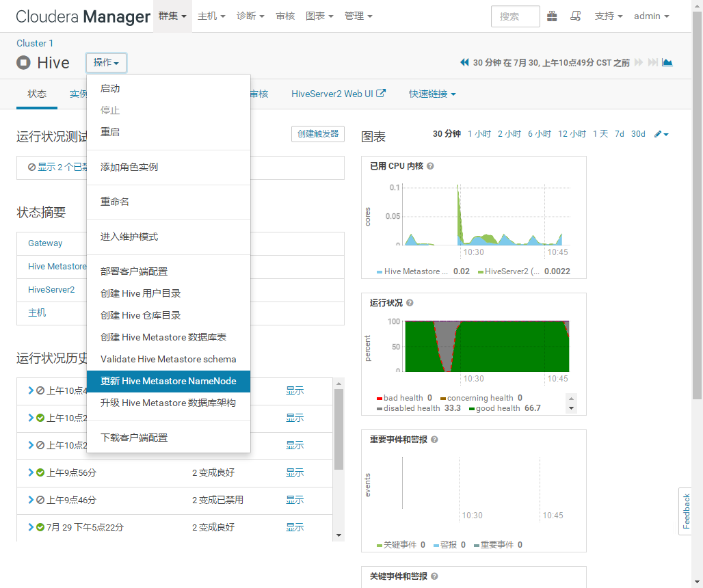Open the 图表 top menu
This screenshot has width=703, height=588.
pyautogui.click(x=319, y=16)
